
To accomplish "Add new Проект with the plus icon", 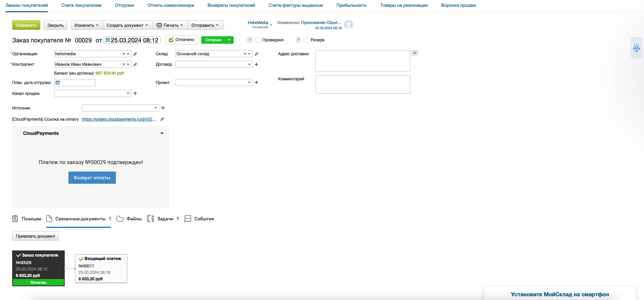I will pos(256,82).
